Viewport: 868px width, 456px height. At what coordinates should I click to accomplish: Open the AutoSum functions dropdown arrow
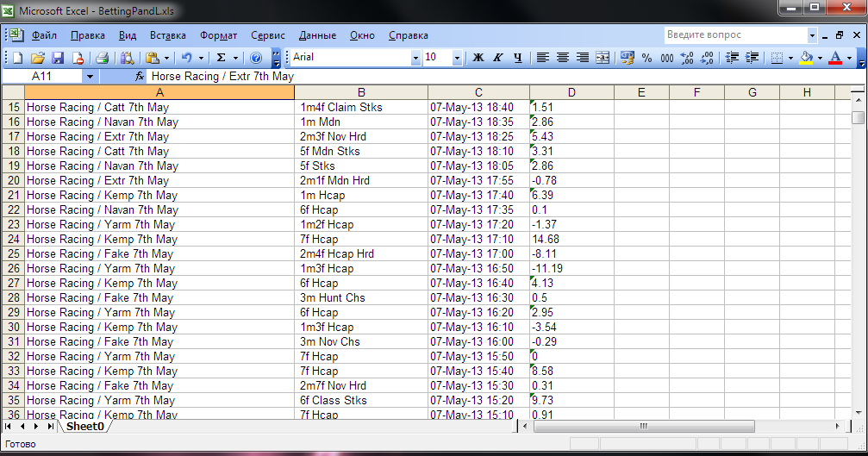[235, 58]
